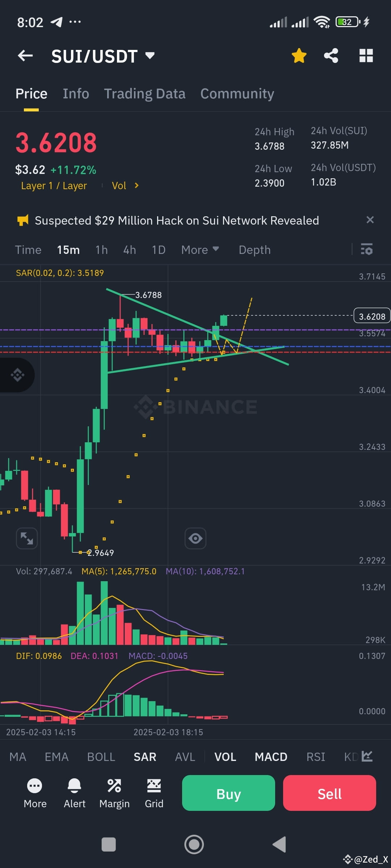This screenshot has width=391, height=868.
Task: Expand the More intervals dropdown
Action: pos(200,250)
